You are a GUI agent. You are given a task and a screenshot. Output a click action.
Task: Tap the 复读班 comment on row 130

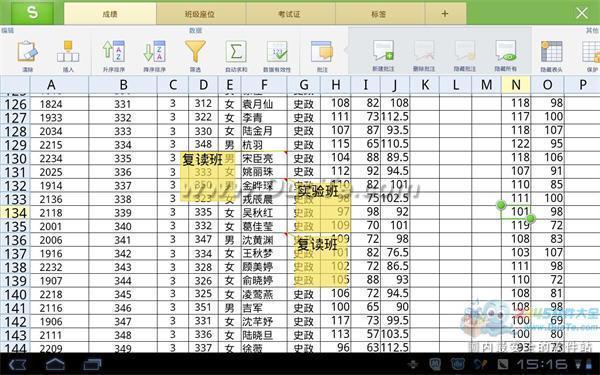[208, 176]
